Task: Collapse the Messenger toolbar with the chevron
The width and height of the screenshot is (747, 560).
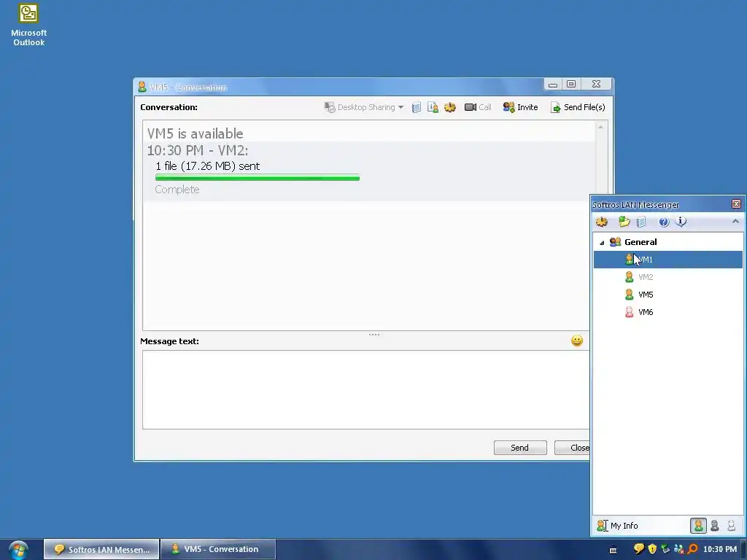Action: [x=735, y=222]
